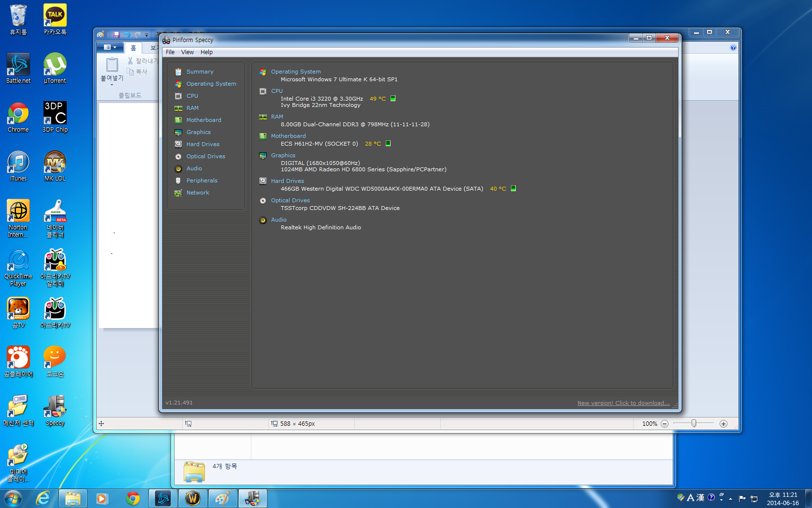Image resolution: width=812 pixels, height=508 pixels.
Task: Open Windows Media Player from the taskbar
Action: click(102, 498)
